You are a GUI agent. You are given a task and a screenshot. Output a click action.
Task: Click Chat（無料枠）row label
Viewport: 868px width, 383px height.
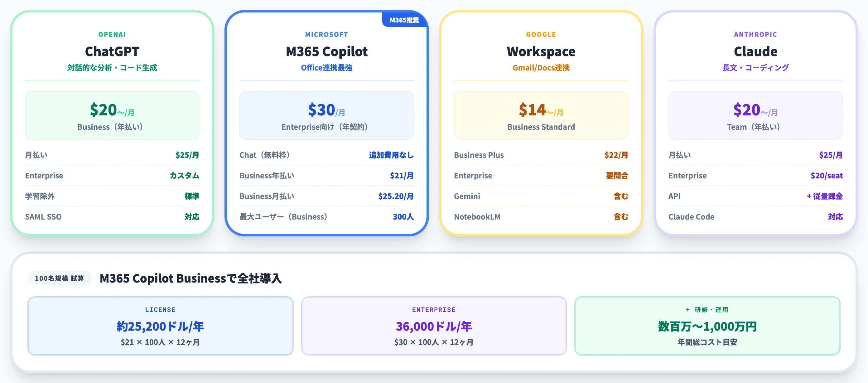(x=265, y=155)
